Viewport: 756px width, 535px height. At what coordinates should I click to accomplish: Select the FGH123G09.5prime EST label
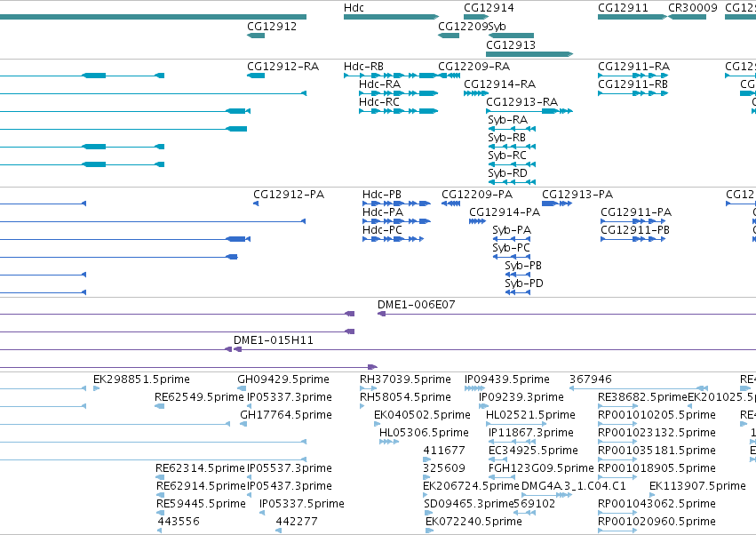tap(541, 468)
